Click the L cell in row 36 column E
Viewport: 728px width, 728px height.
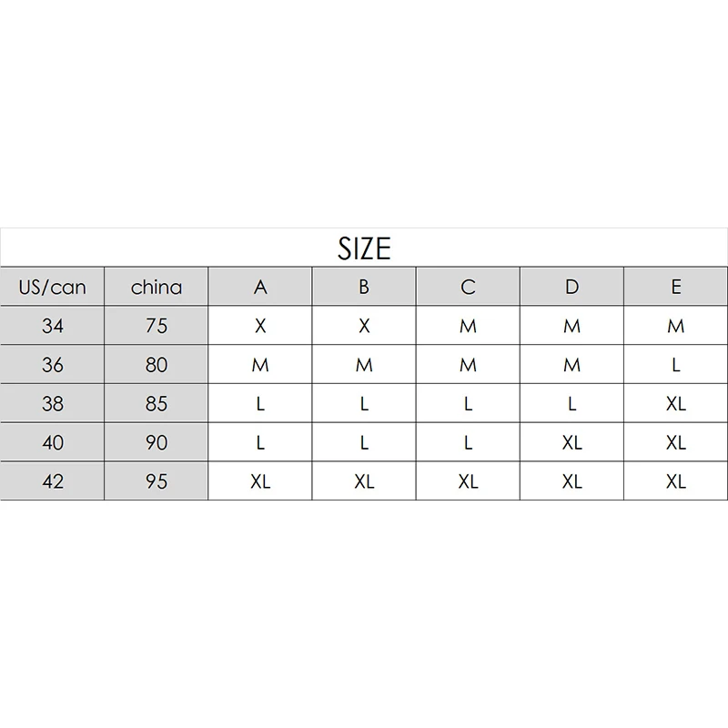point(676,365)
